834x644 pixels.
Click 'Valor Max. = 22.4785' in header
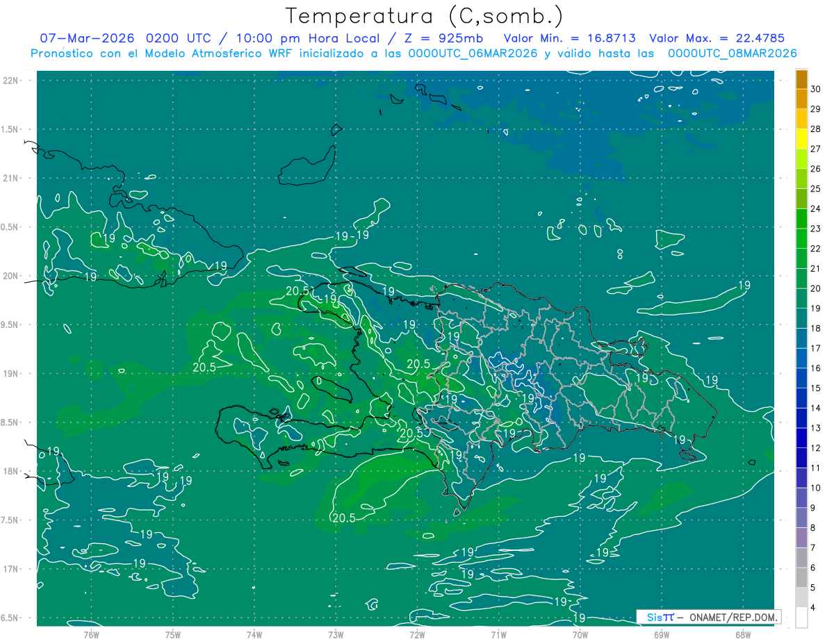pos(717,38)
